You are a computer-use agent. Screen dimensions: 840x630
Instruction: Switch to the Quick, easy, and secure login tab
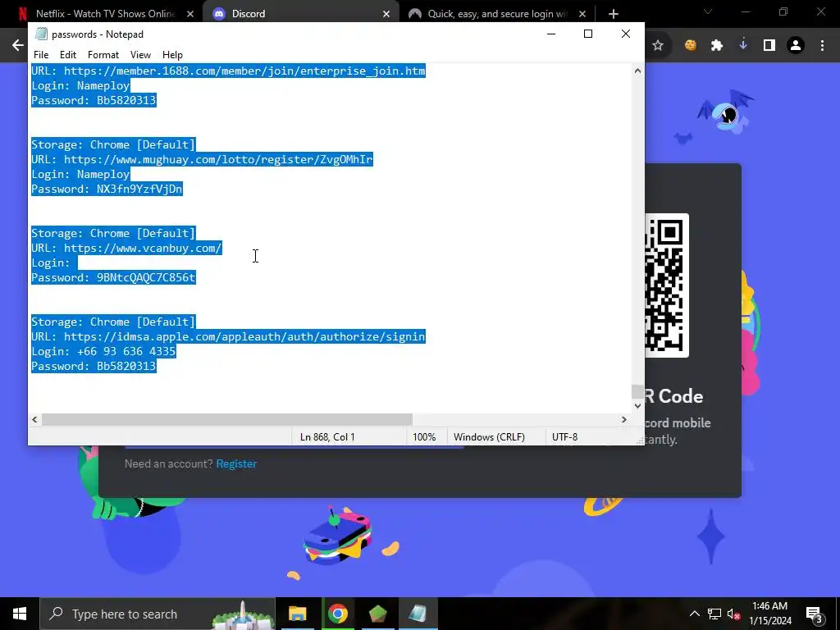point(495,14)
